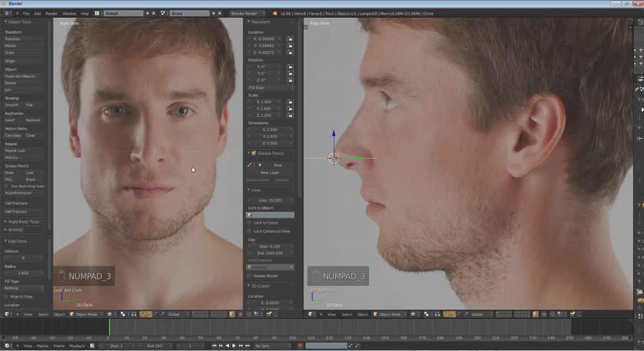Click the Lens 35.000 value slider

271,200
